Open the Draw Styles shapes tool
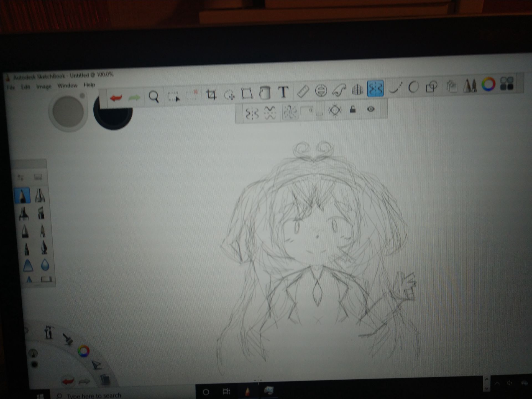532x399 pixels. [x=431, y=87]
